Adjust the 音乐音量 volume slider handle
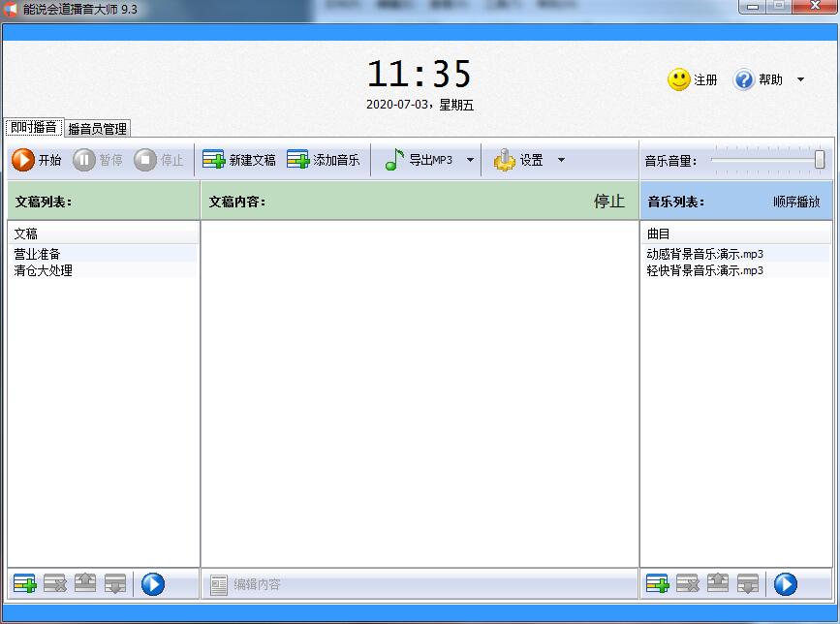Screen dimensions: 840x624 pos(819,160)
